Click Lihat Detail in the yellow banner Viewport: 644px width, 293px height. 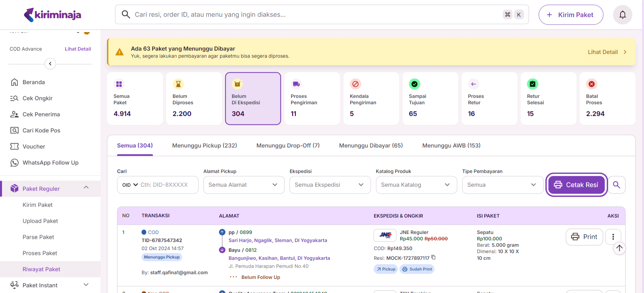606,52
